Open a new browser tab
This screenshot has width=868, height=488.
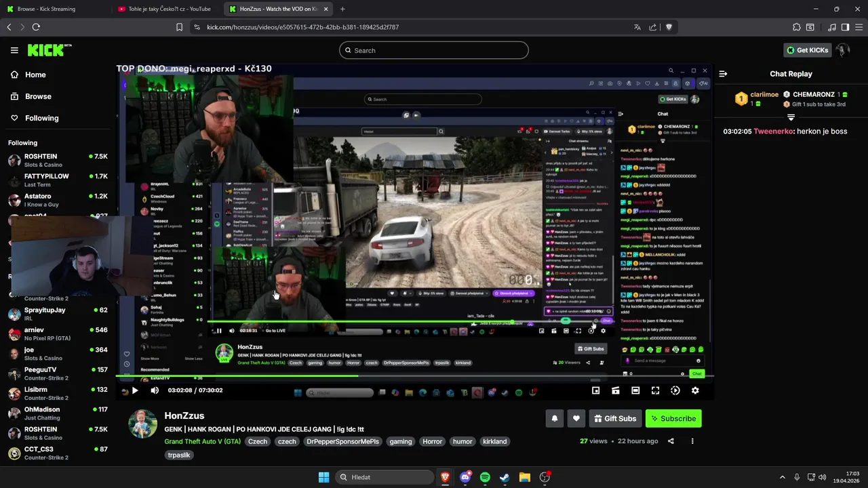tap(342, 9)
